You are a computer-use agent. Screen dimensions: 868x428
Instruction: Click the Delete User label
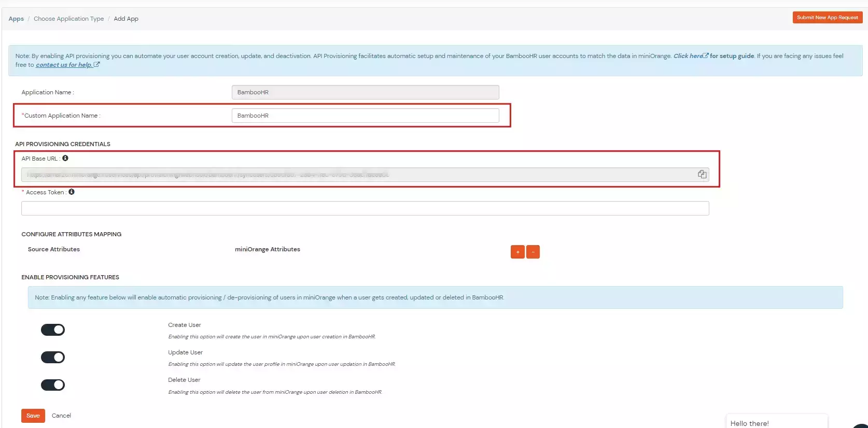tap(184, 380)
